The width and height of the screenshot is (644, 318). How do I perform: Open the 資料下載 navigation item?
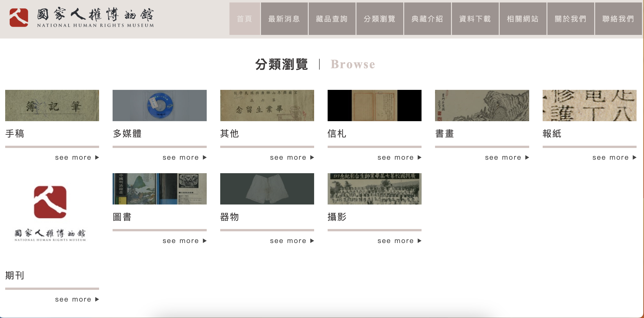(x=475, y=19)
